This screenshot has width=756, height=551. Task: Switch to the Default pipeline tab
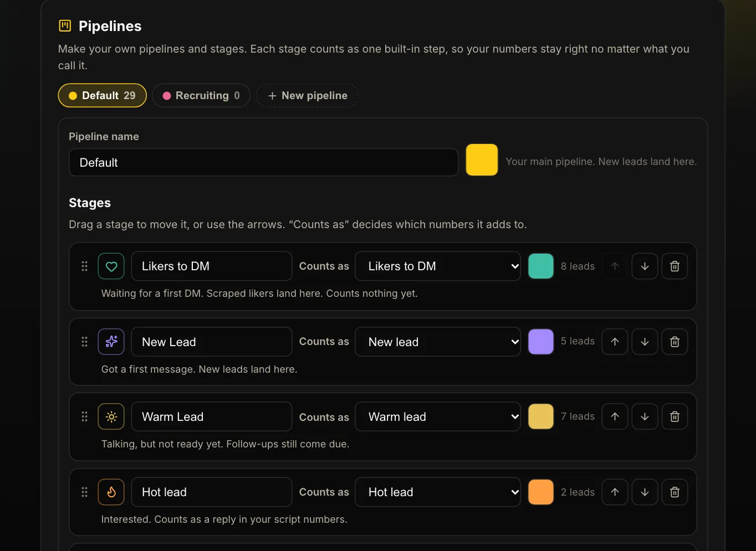(x=102, y=95)
